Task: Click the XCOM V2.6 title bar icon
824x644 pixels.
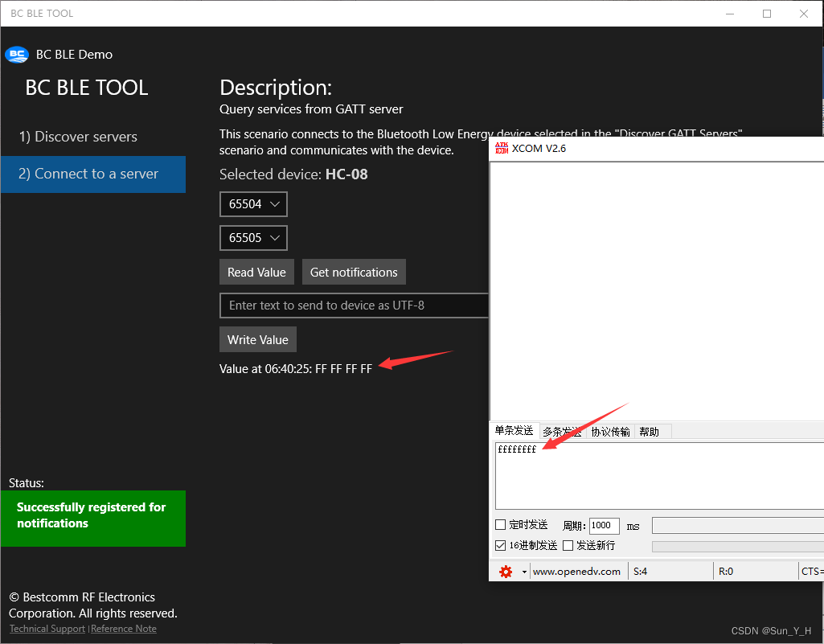Action: (x=502, y=148)
